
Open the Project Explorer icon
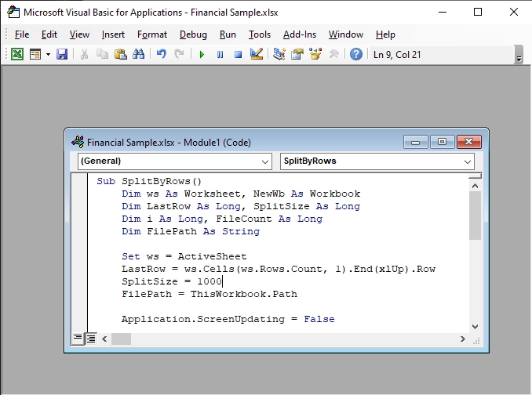pyautogui.click(x=279, y=54)
